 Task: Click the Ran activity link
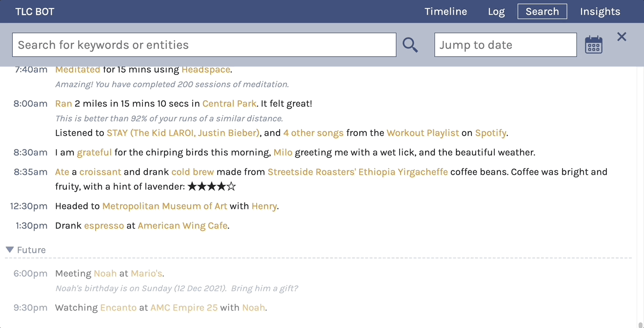click(63, 103)
